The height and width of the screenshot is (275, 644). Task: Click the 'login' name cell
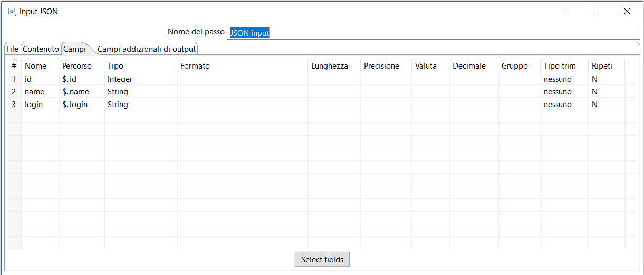click(x=40, y=105)
